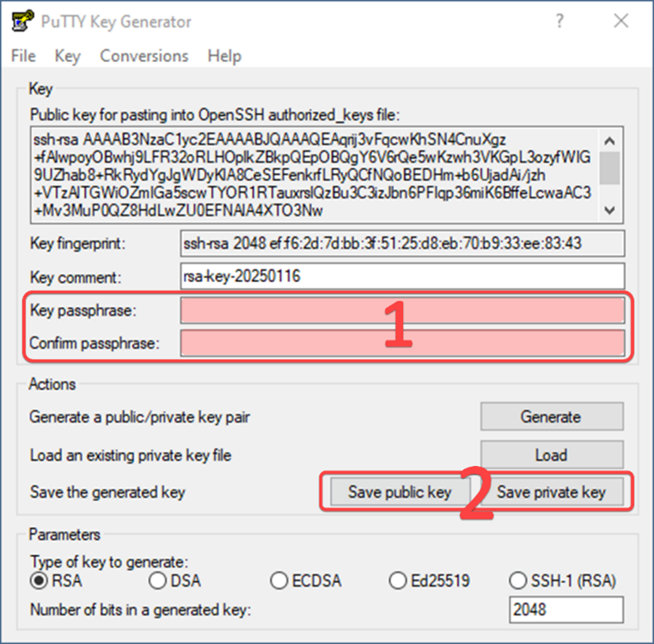This screenshot has height=644, width=654.
Task: Click the 'Key passphrase:' label
Action: click(83, 310)
